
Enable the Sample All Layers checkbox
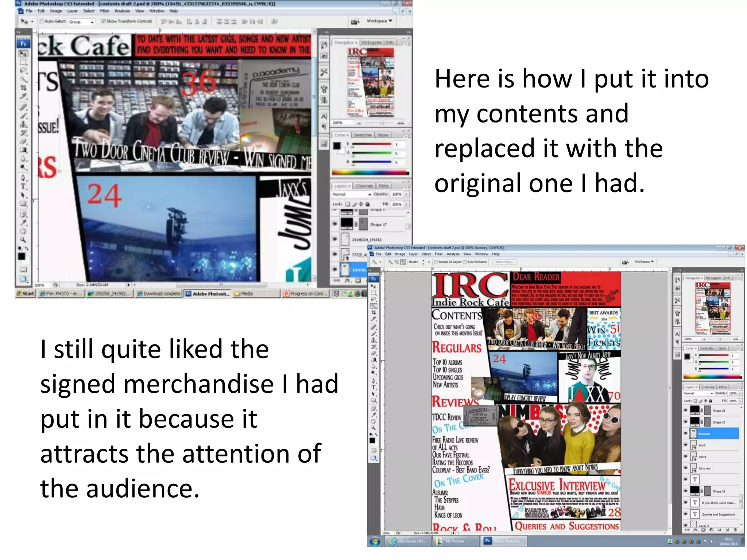(x=436, y=262)
